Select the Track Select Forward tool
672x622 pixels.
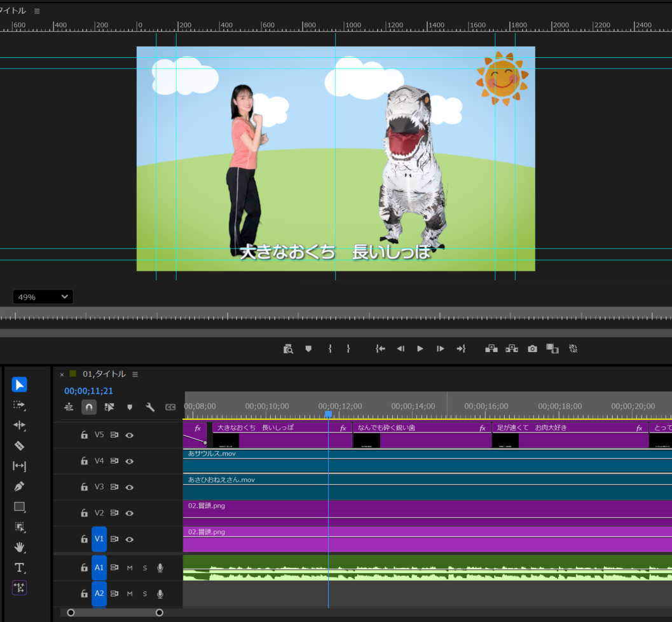pos(19,405)
